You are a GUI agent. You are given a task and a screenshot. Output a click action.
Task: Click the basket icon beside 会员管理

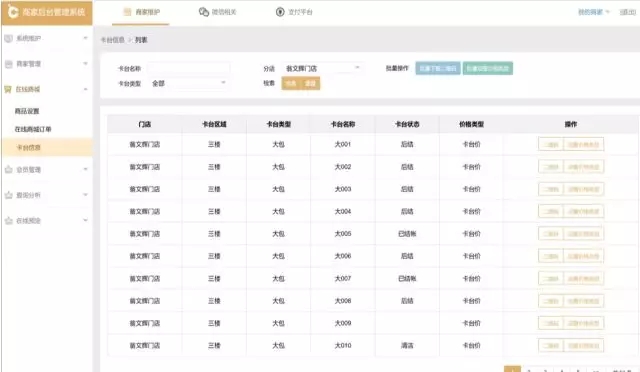tap(8, 169)
